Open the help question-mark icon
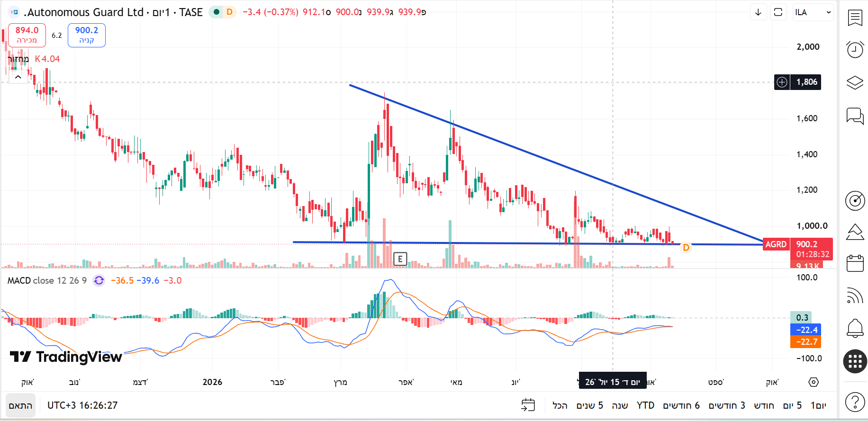 855,402
